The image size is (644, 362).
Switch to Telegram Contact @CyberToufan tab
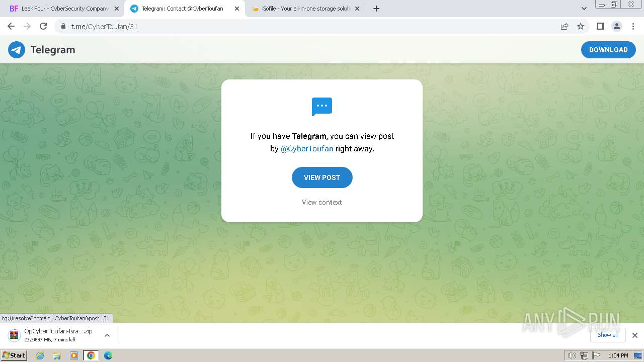185,9
